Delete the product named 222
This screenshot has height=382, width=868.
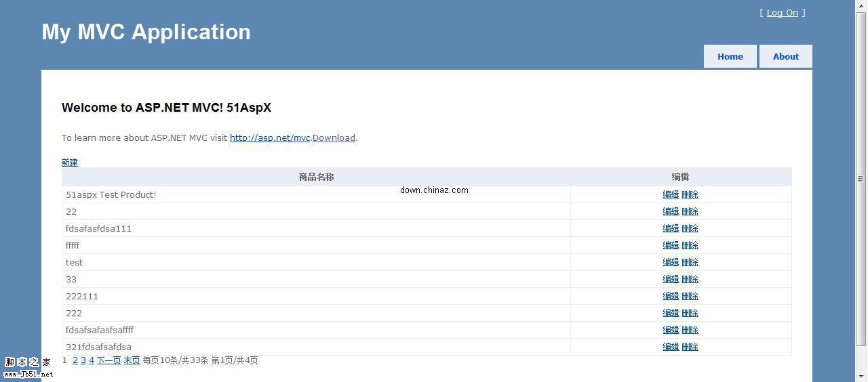[x=690, y=313]
